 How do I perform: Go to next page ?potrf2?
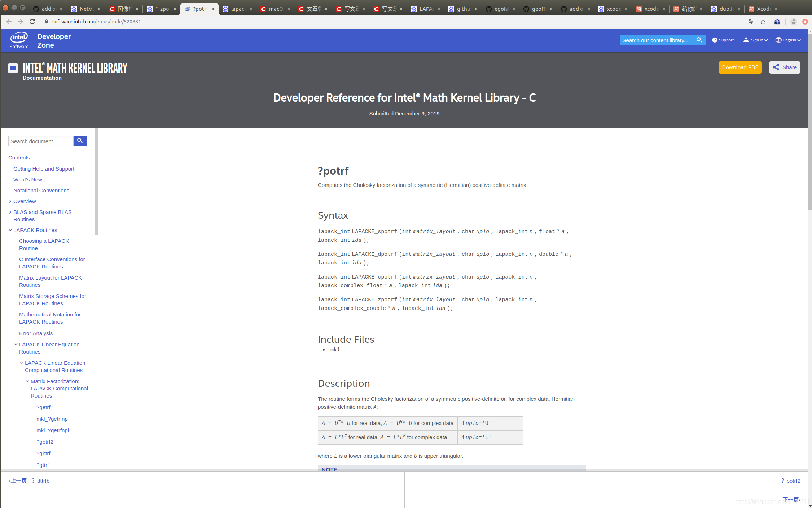790,481
